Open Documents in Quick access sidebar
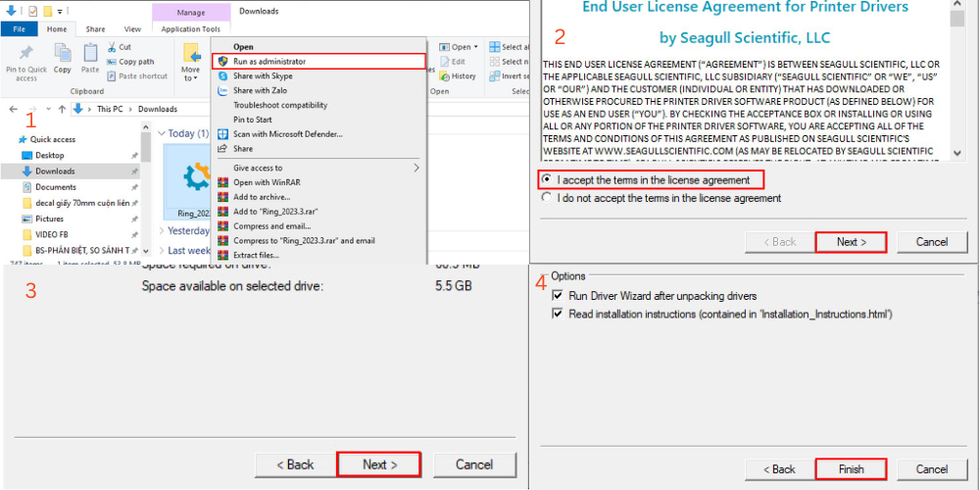The width and height of the screenshot is (980, 490). pos(55,187)
